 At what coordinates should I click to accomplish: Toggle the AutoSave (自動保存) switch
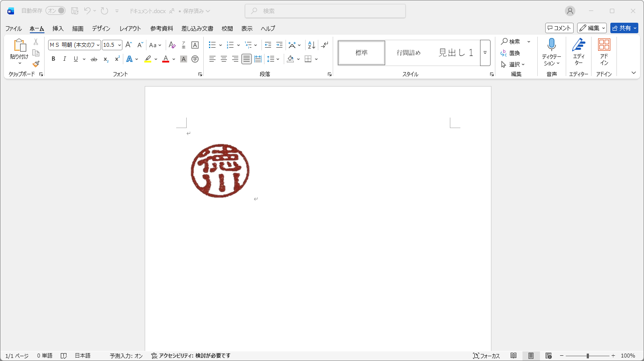[56, 10]
